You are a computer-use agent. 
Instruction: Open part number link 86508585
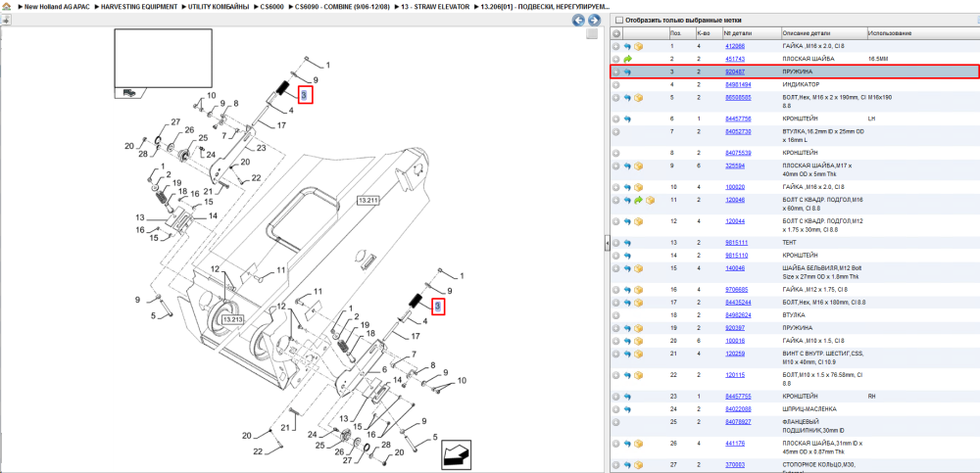[738, 98]
